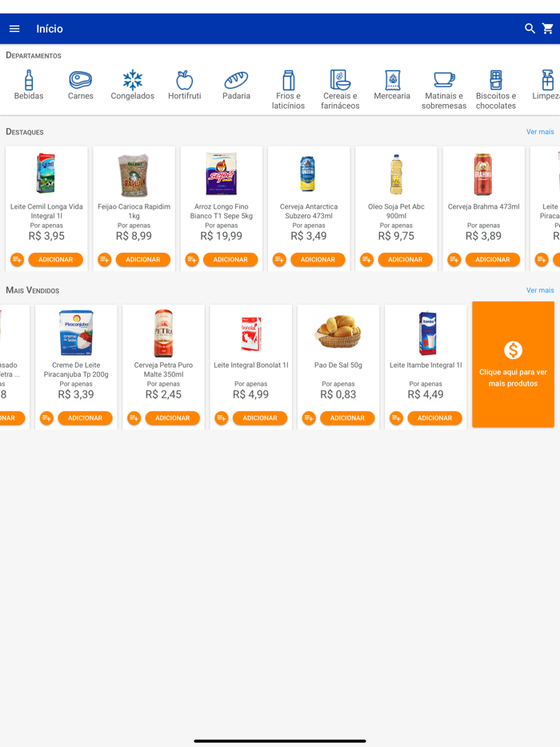
Task: Open the Arroz Sepe bag product image
Action: (x=221, y=174)
